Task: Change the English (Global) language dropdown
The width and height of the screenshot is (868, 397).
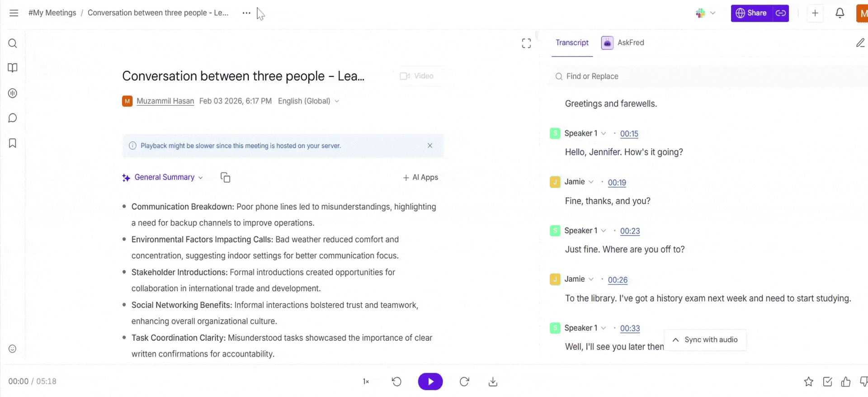Action: coord(309,101)
